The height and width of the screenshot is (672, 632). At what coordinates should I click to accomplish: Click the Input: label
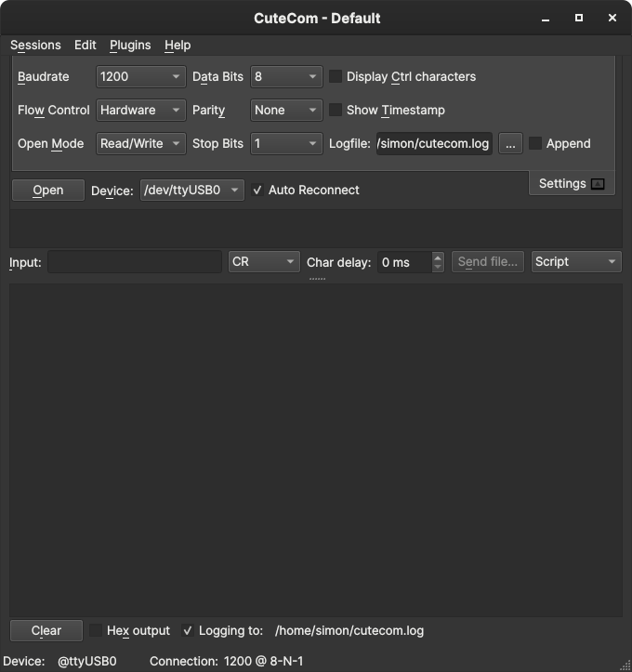(x=25, y=262)
